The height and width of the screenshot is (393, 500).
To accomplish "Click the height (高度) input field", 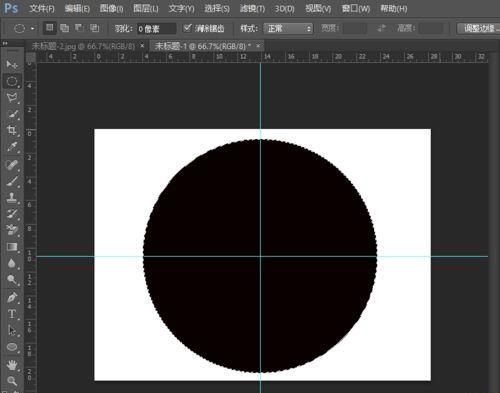I will coord(431,28).
